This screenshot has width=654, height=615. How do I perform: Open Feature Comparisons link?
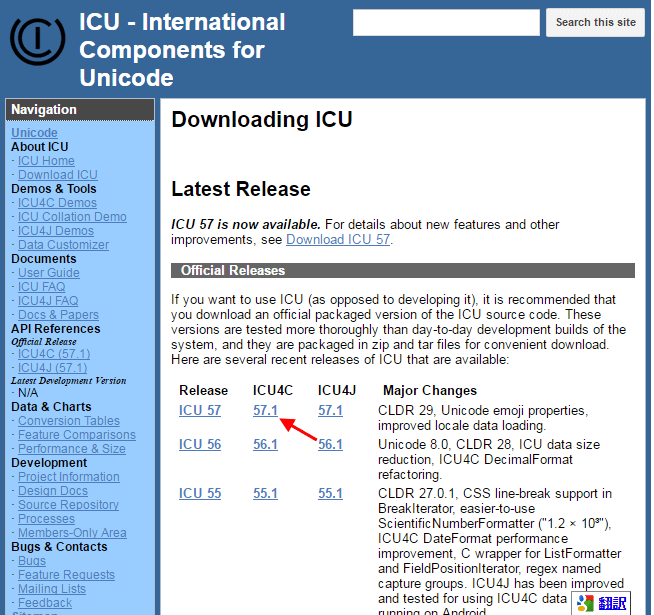pyautogui.click(x=77, y=435)
